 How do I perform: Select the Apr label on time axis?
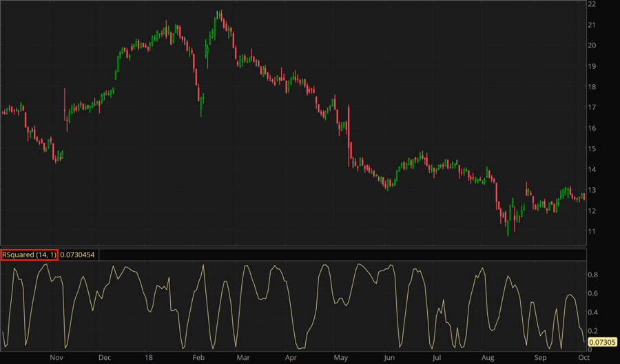(x=291, y=358)
